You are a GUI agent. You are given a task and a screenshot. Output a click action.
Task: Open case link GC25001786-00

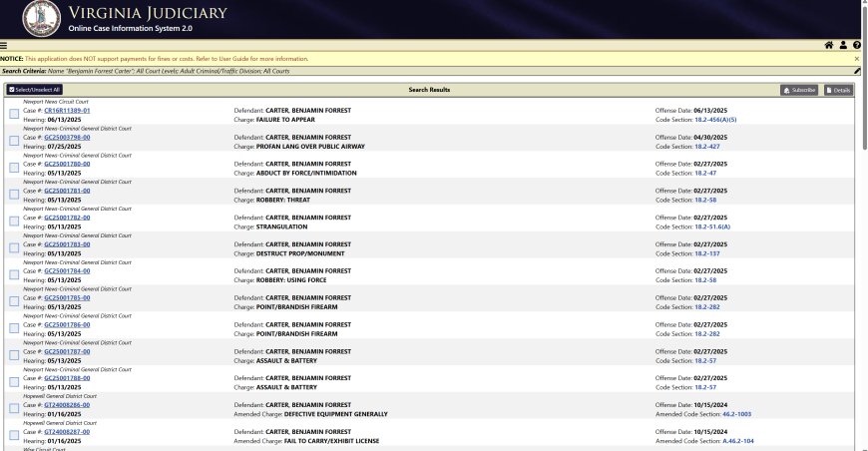67,325
